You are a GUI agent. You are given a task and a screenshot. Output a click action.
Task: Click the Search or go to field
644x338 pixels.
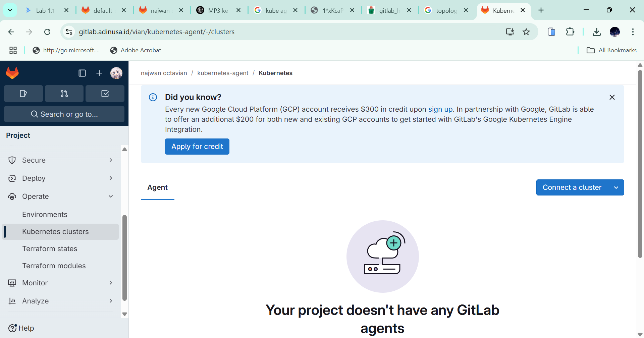[x=64, y=114]
